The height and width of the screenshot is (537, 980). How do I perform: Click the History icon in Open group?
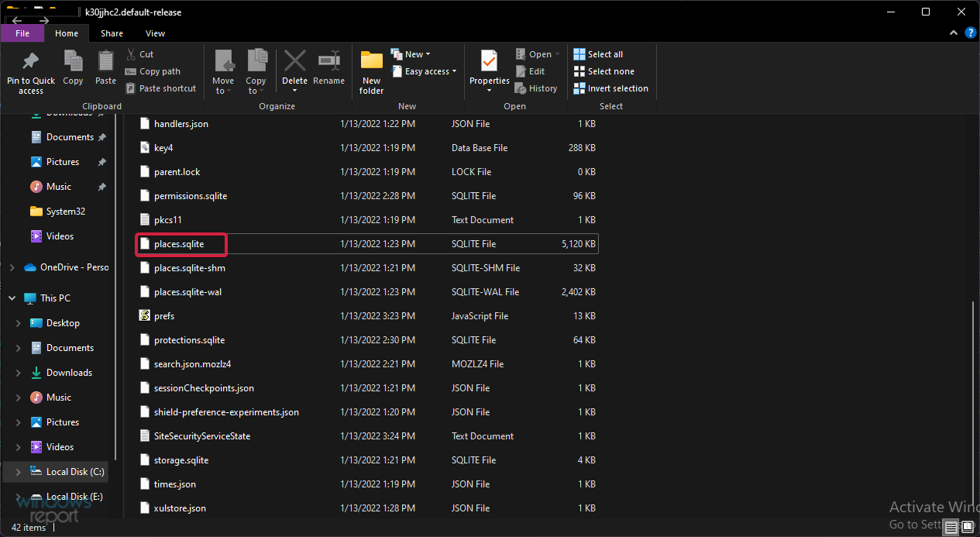click(536, 88)
